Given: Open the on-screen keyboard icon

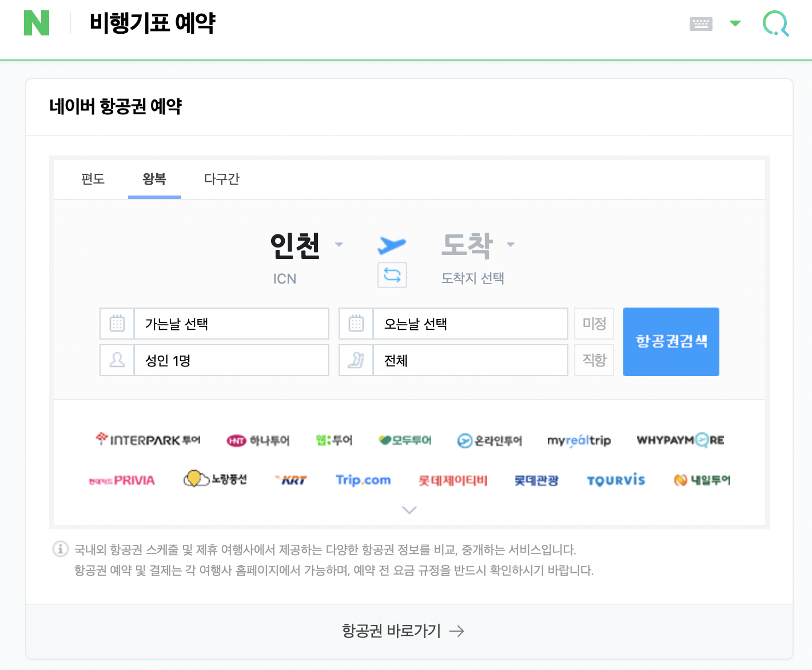Looking at the screenshot, I should (x=701, y=23).
